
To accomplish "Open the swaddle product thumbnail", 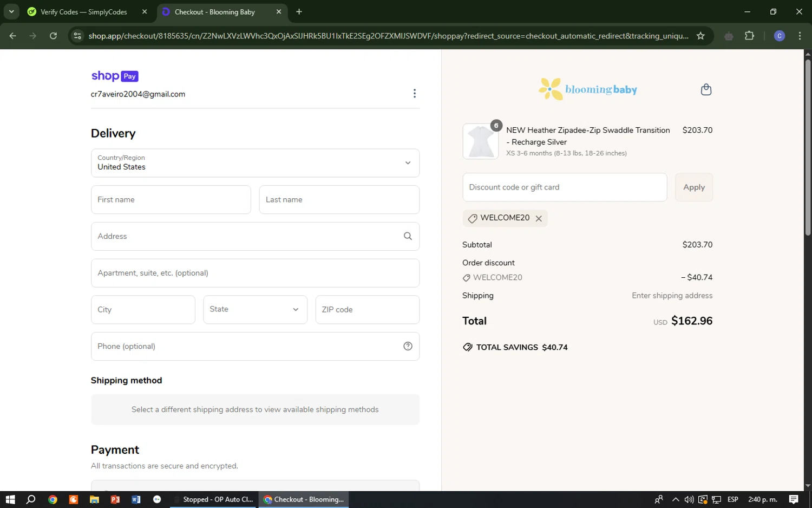I will click(481, 141).
